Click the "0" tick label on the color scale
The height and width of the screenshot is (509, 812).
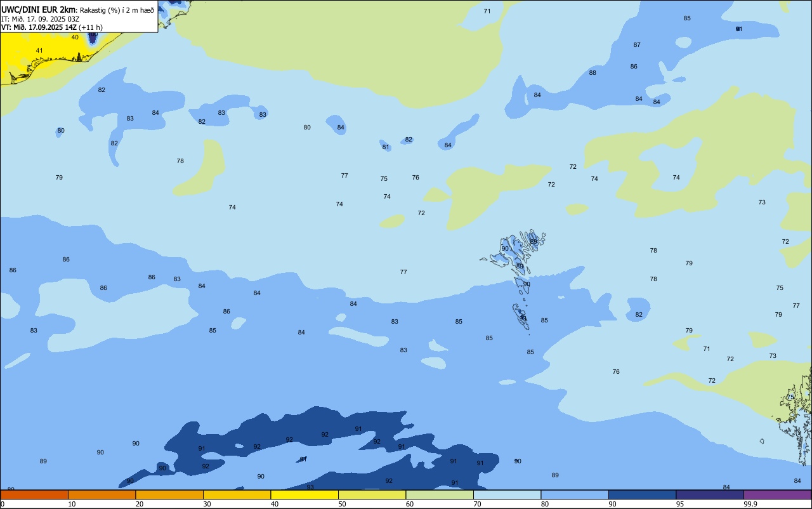(x=3, y=504)
